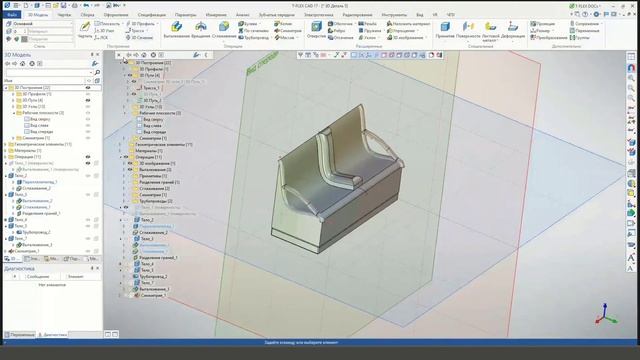
Task: Click the 3D Сечение section tool
Action: 139,38
